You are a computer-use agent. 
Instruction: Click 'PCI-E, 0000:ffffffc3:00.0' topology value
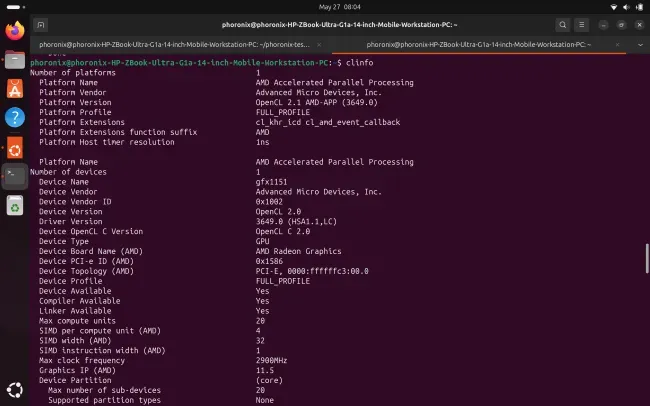[312, 271]
